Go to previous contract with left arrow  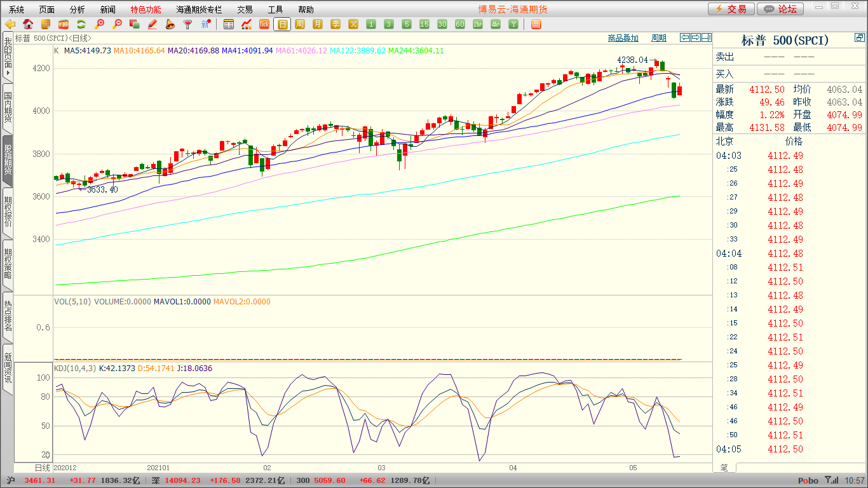pos(685,37)
